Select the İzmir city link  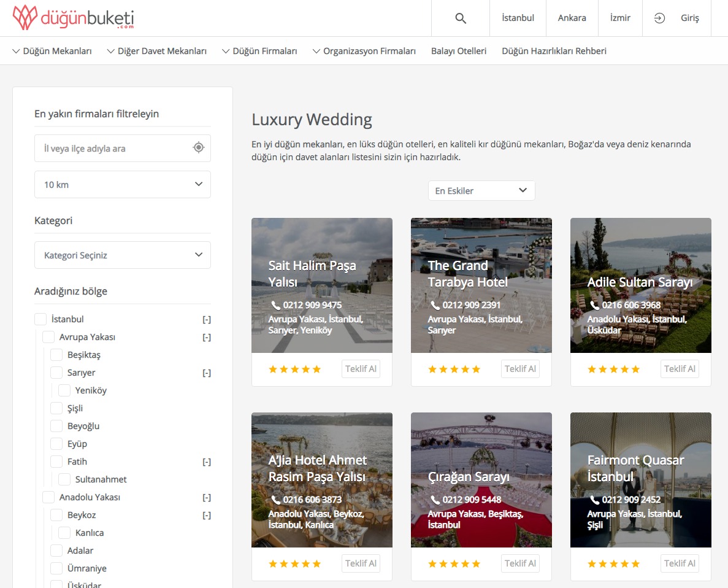[620, 18]
